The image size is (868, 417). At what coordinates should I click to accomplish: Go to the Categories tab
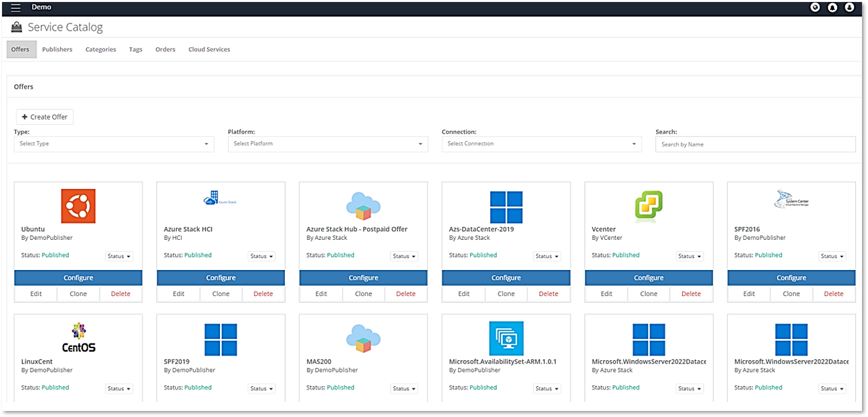[101, 49]
